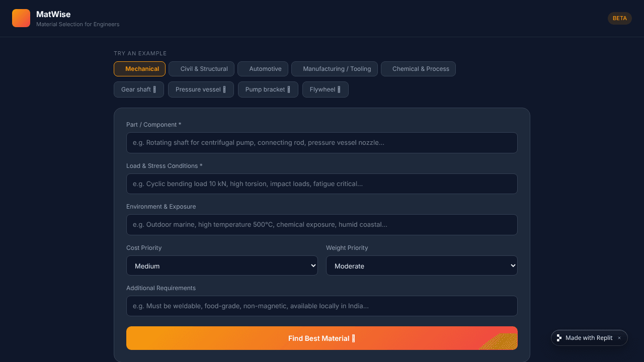644x362 pixels.
Task: Load the Pressure vessel example
Action: [201, 89]
